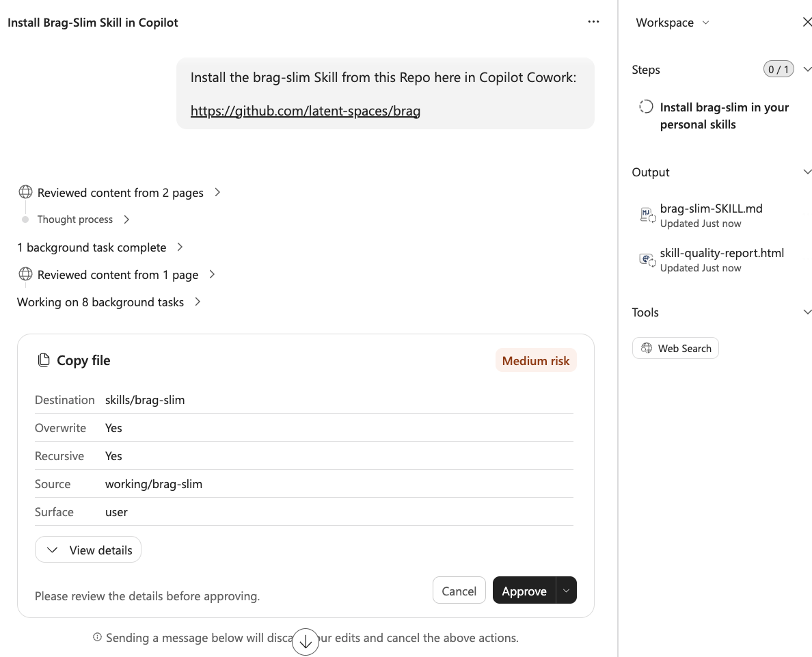Select the Install brag-slim in your personal skills step
The height and width of the screenshot is (657, 812).
coord(724,116)
